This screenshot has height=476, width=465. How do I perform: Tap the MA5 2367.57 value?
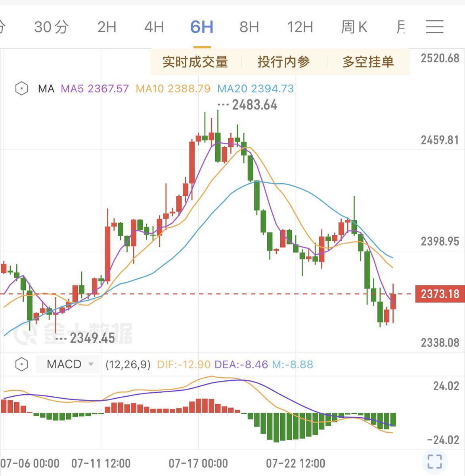coord(95,88)
